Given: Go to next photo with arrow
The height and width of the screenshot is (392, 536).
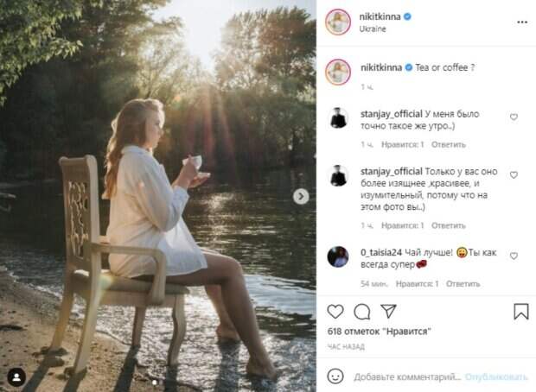Looking at the screenshot, I should tap(301, 196).
